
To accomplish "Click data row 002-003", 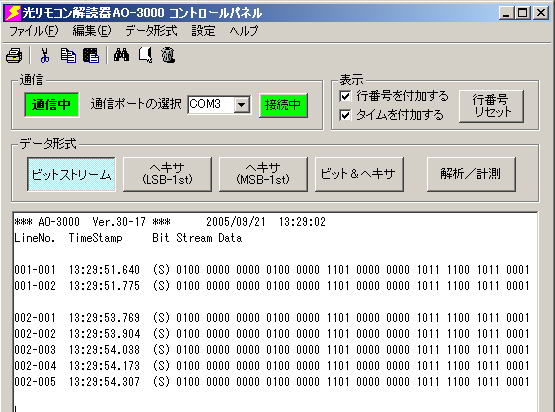I will click(272, 350).
